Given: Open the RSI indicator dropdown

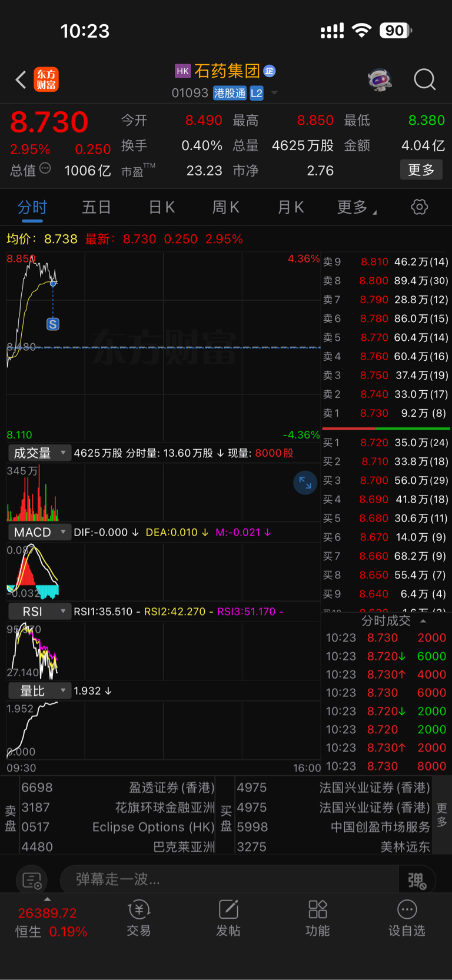Looking at the screenshot, I should click(39, 612).
